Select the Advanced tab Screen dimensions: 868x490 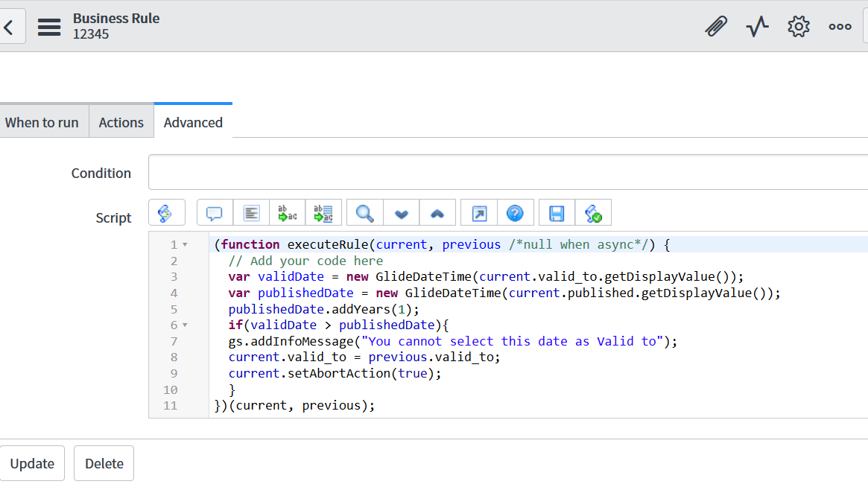(x=193, y=122)
